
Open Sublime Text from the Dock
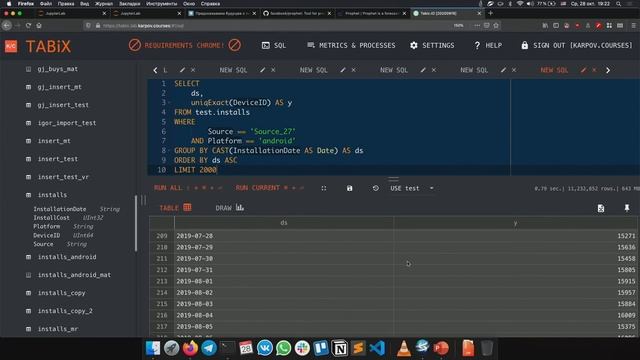[358, 348]
